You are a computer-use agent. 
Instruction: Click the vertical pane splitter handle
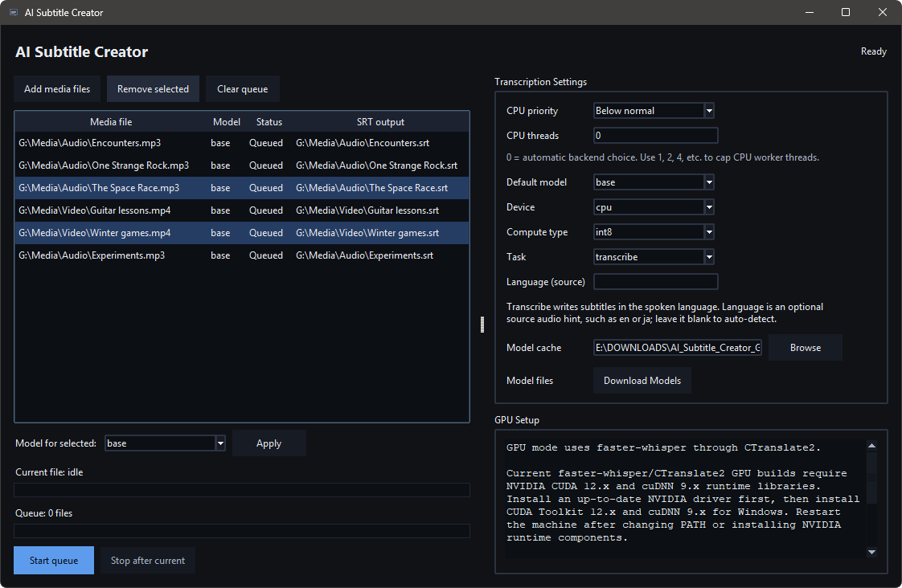tap(482, 325)
